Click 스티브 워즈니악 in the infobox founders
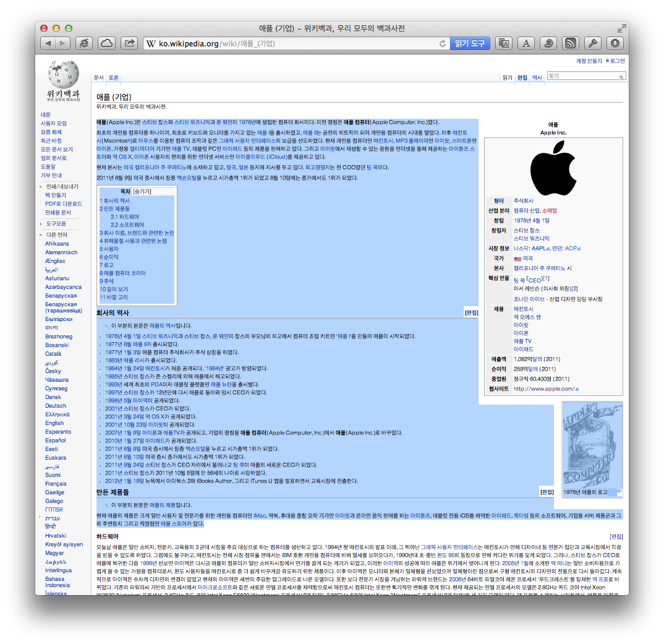This screenshot has width=664, height=644. [x=532, y=239]
